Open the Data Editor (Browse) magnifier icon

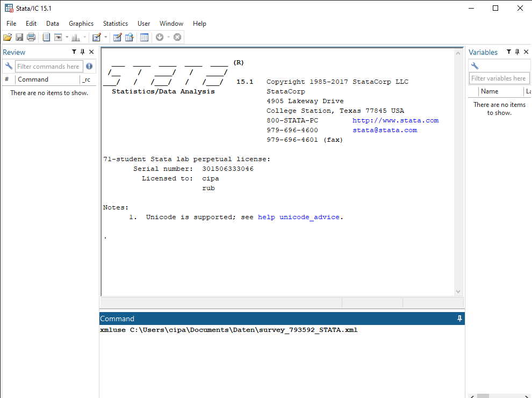(129, 37)
